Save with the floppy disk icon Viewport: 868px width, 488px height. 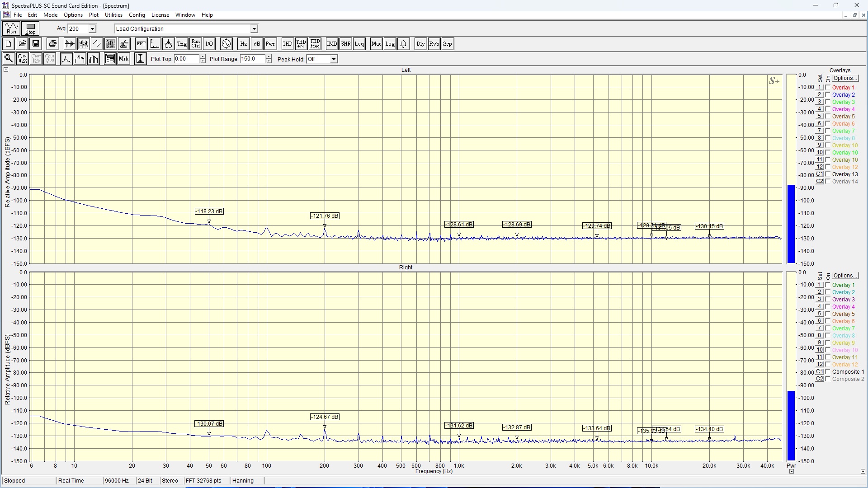click(36, 44)
